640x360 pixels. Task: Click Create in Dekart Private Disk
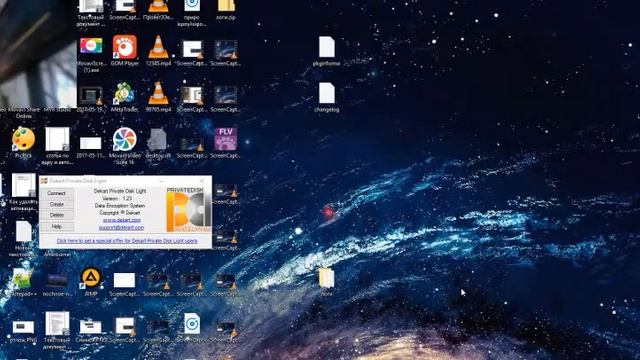57,204
